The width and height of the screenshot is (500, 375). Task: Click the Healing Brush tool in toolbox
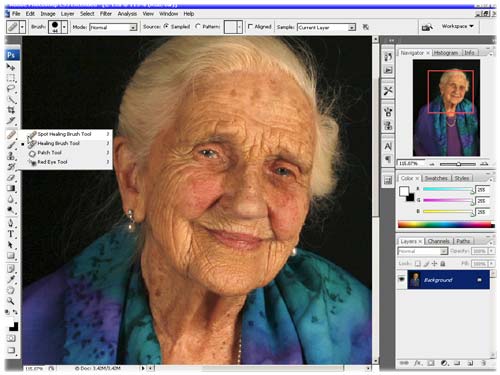[x=11, y=134]
